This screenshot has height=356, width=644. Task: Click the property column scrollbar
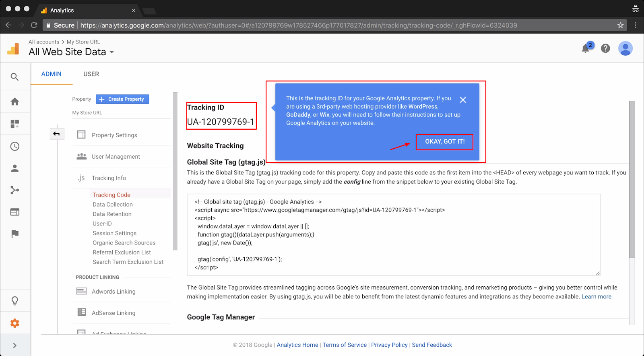tap(175, 171)
